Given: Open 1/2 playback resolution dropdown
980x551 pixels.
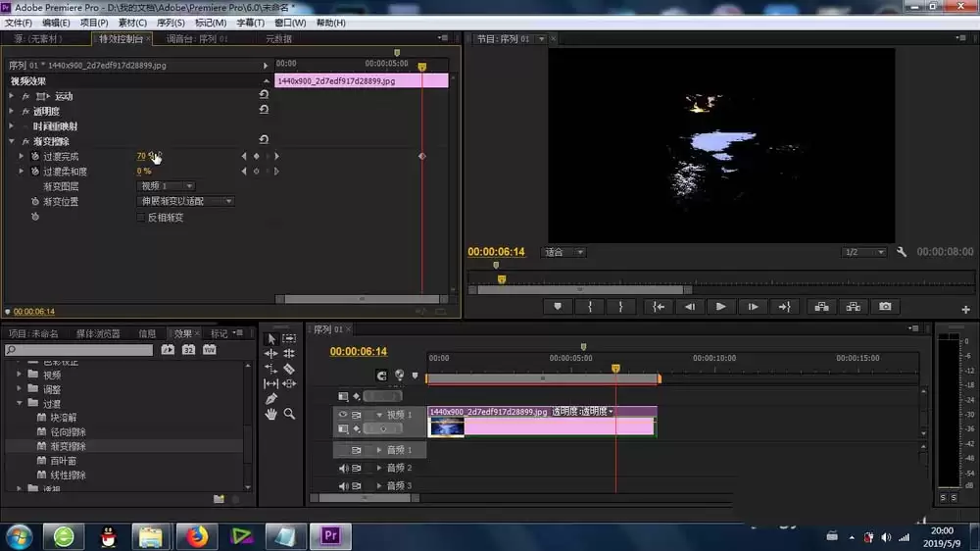Looking at the screenshot, I should pyautogui.click(x=863, y=252).
